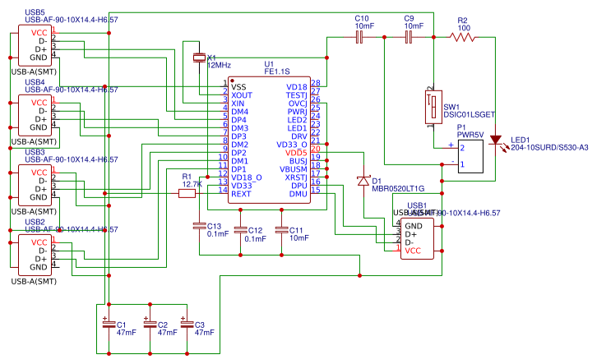Select the X1 crystal oscillator symbol
Image resolution: width=597 pixels, height=364 pixels.
(199, 58)
